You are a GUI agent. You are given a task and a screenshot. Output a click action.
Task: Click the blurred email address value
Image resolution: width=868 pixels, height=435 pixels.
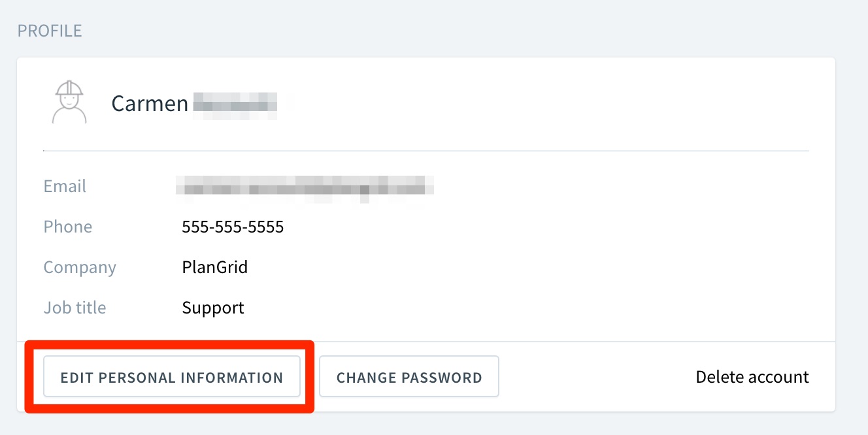305,186
